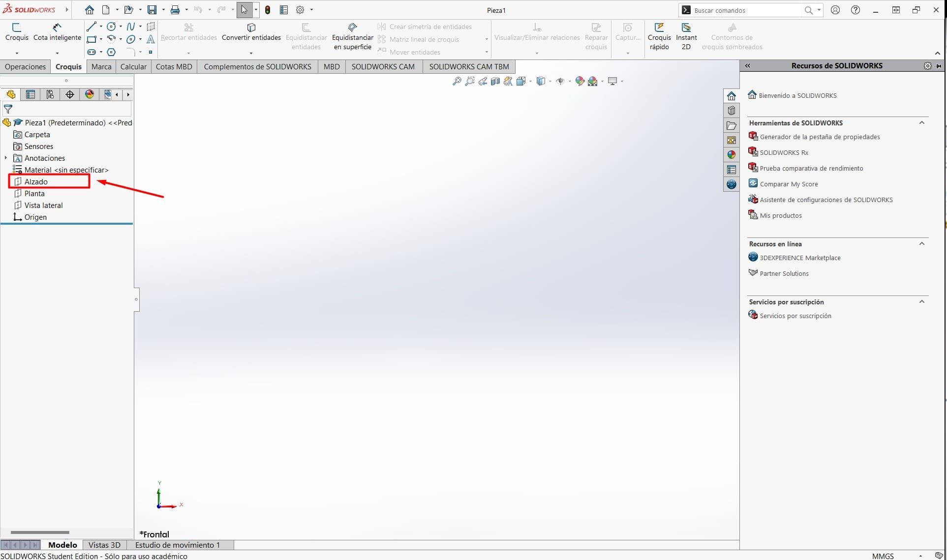Image resolution: width=947 pixels, height=560 pixels.
Task: Open the Help question mark icon
Action: pyautogui.click(x=855, y=10)
